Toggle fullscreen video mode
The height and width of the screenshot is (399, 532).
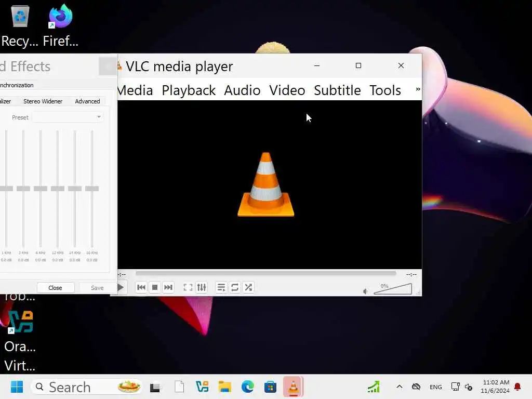188,287
